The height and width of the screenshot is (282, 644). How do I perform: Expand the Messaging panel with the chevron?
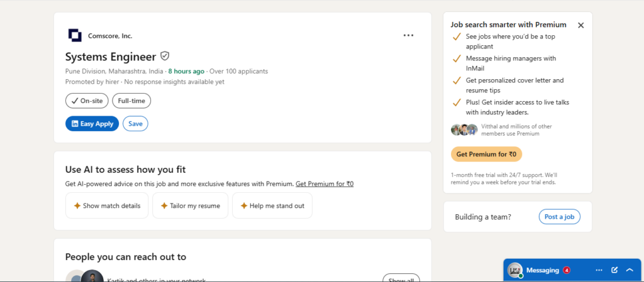click(x=630, y=270)
